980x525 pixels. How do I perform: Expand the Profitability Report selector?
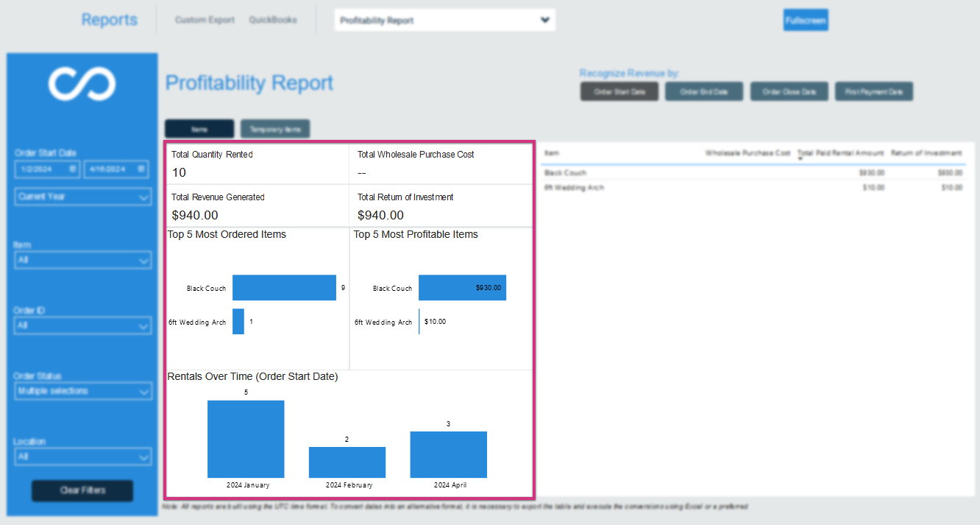(x=545, y=20)
